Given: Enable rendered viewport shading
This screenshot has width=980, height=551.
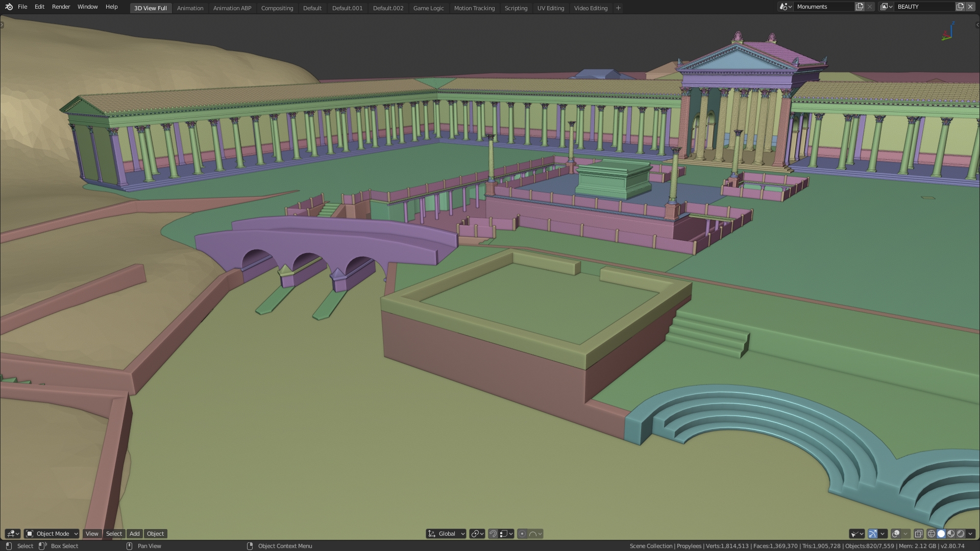Looking at the screenshot, I should pyautogui.click(x=961, y=534).
